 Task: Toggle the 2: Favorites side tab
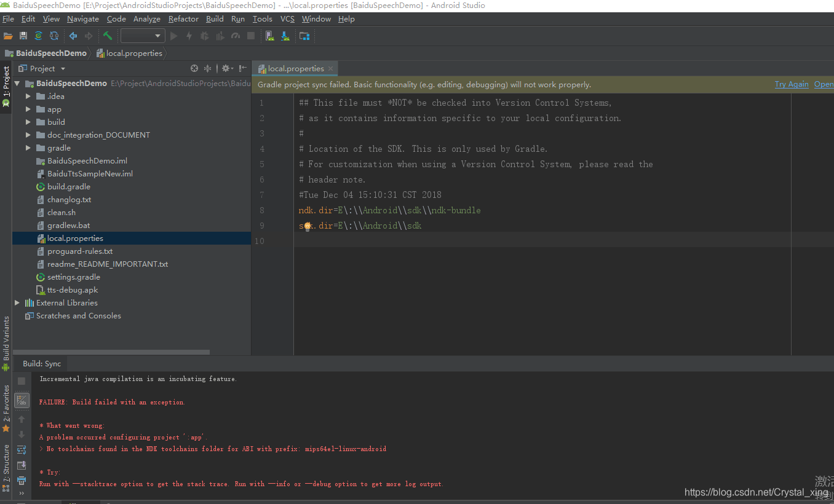click(x=6, y=408)
